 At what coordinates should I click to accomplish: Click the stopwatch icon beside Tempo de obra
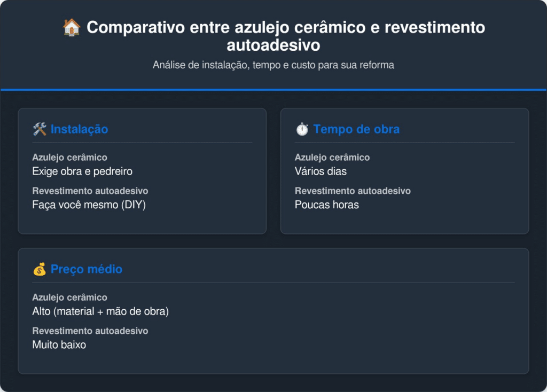coord(302,129)
